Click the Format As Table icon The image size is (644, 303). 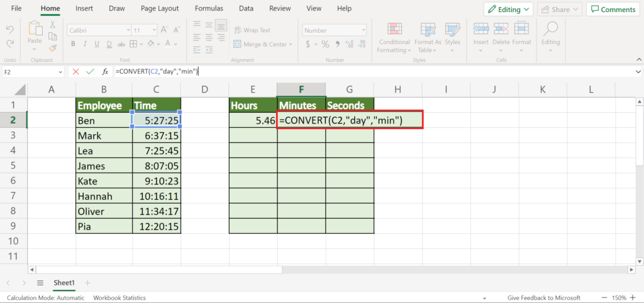(x=428, y=29)
